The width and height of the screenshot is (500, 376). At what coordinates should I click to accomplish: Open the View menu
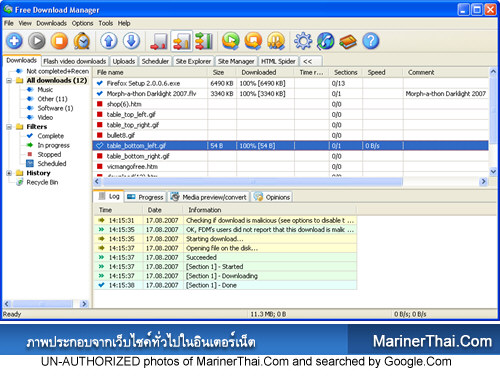[x=25, y=23]
